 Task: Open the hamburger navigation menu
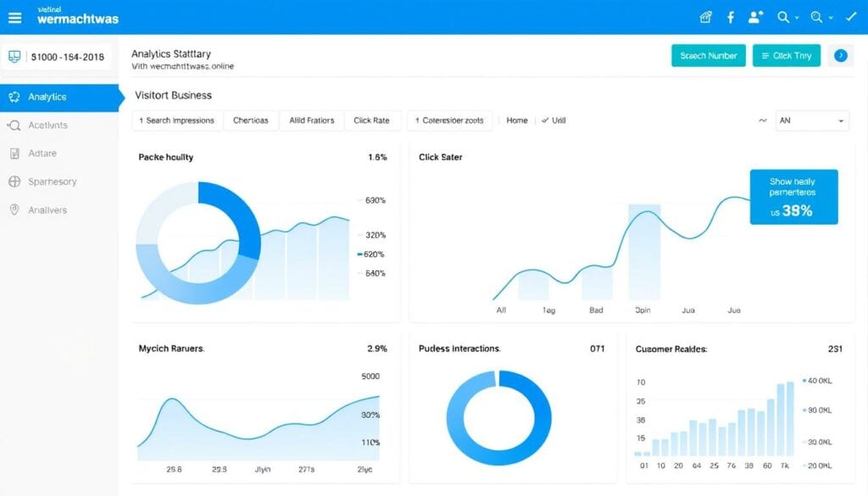point(15,17)
